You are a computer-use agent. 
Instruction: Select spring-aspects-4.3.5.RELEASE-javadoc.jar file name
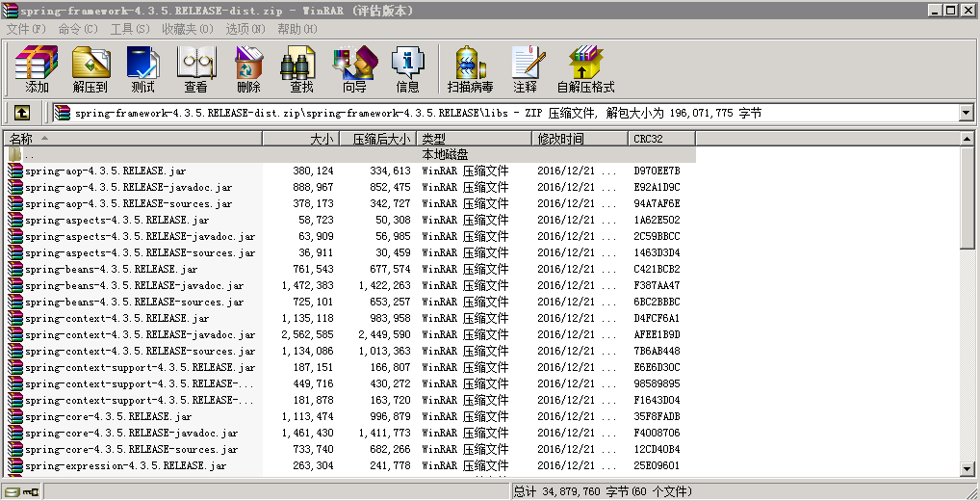pyautogui.click(x=140, y=236)
